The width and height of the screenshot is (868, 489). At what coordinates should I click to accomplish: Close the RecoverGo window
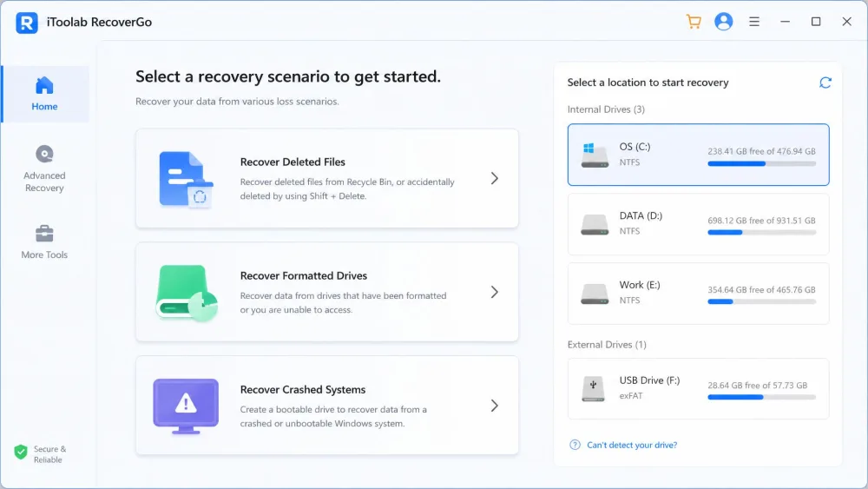pos(847,22)
